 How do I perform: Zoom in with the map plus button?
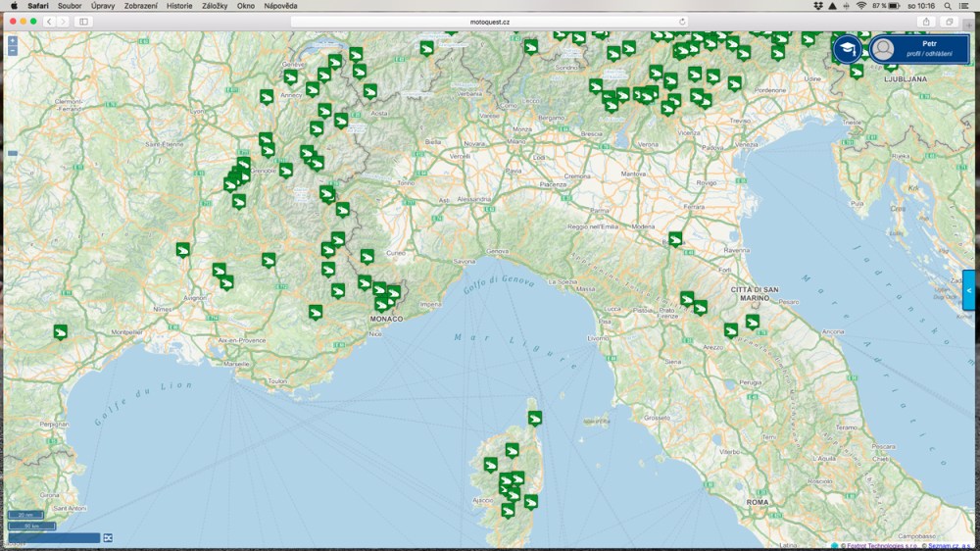coord(13,41)
